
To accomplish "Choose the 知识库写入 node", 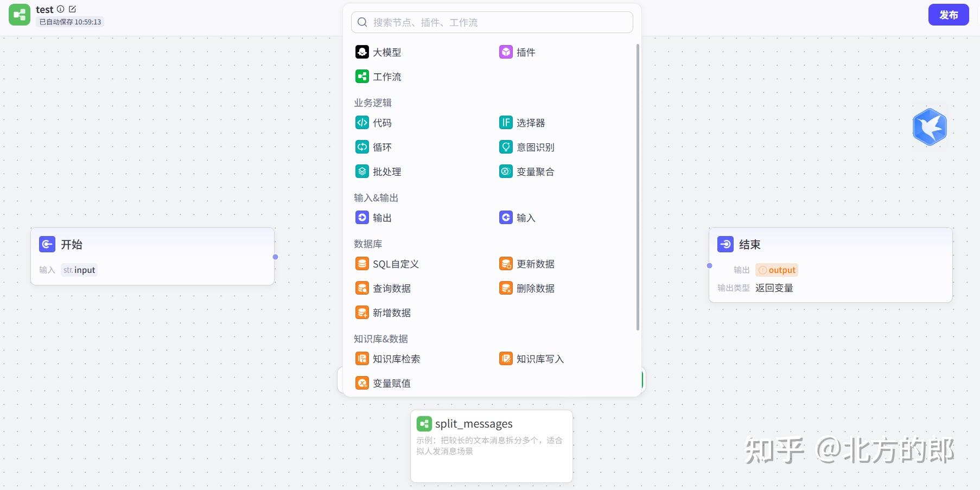I will click(x=532, y=359).
